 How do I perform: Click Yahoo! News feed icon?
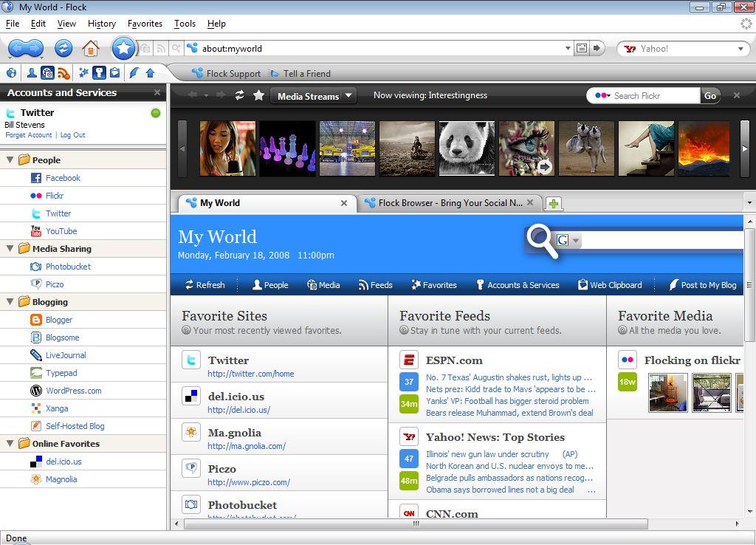click(x=409, y=436)
